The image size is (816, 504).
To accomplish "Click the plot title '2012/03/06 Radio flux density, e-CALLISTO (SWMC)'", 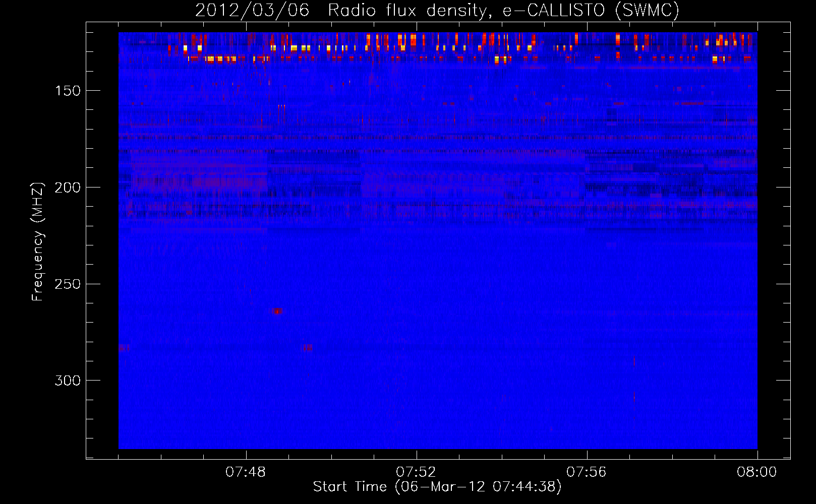I will point(437,10).
